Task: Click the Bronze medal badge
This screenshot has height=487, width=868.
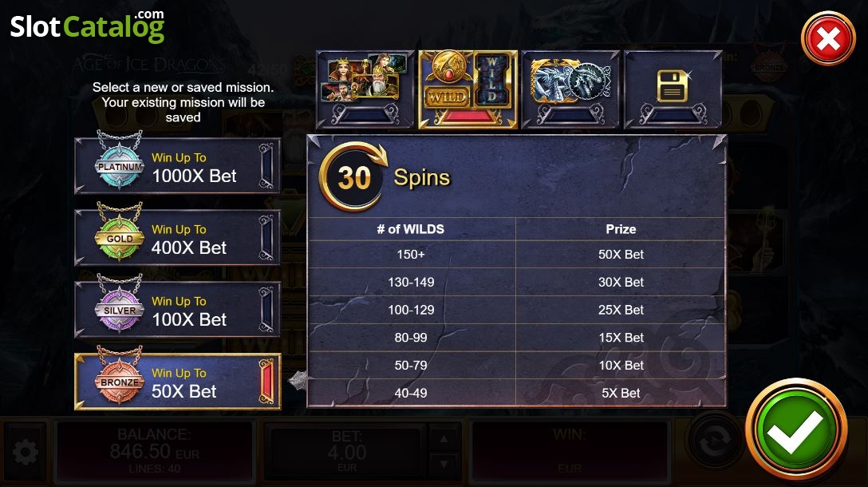Action: tap(120, 381)
